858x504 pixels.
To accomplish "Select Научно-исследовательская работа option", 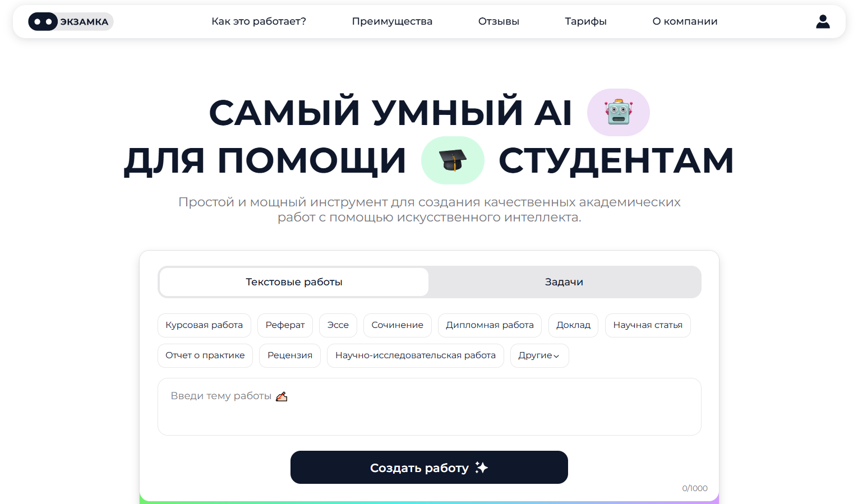I will [x=416, y=355].
